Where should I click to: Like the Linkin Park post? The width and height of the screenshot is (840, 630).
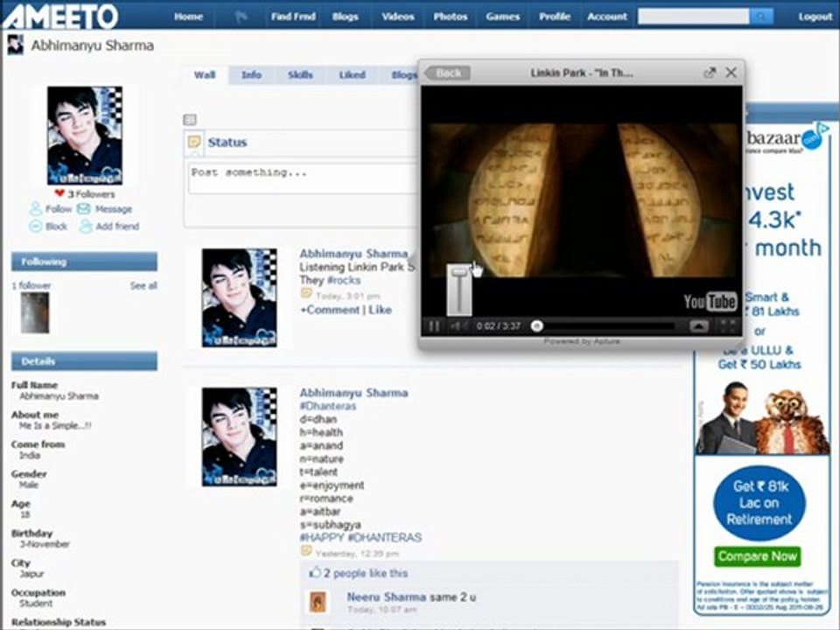click(380, 310)
